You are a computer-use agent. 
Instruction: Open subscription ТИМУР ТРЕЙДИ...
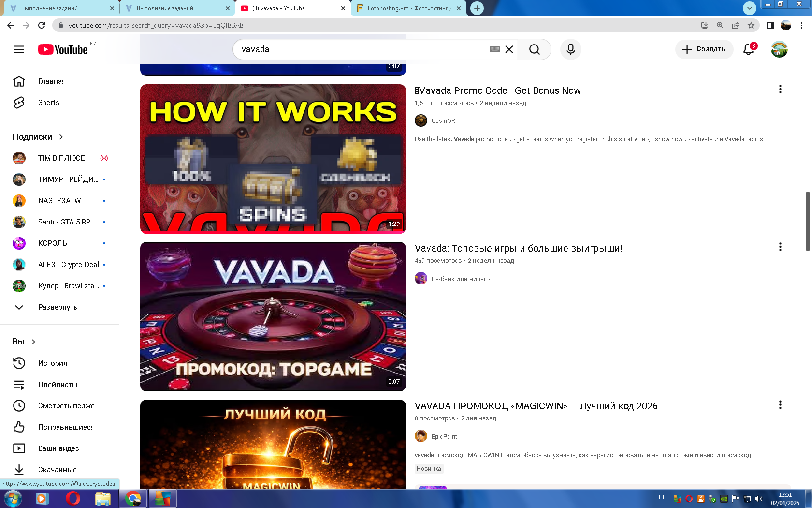60,179
